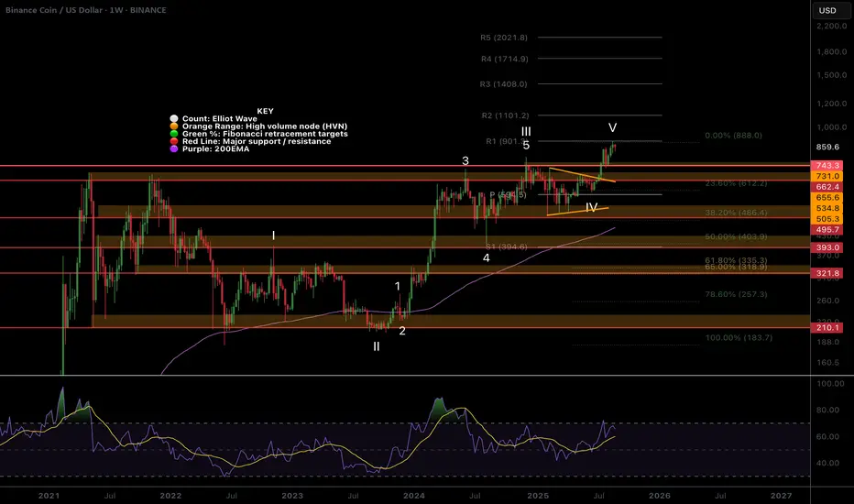
Task: Select the 100.00% (183.7) Fibonacci level
Action: [x=739, y=338]
